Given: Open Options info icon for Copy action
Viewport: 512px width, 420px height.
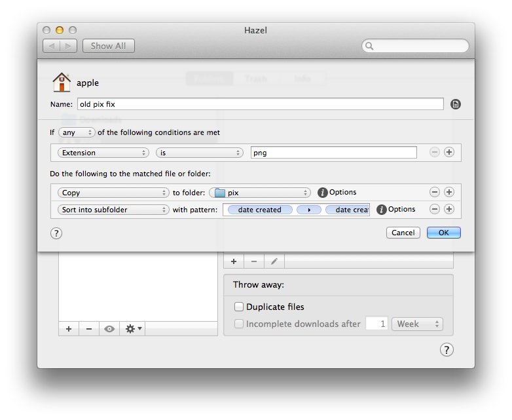Looking at the screenshot, I should coord(322,193).
